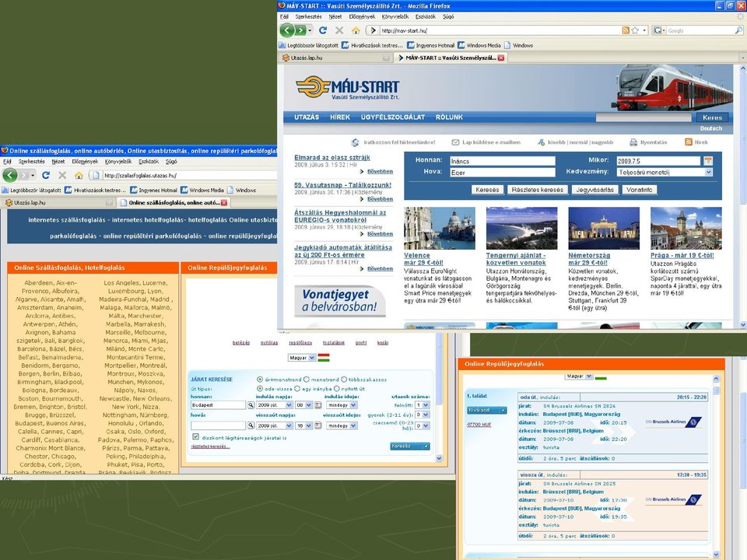
Task: Click the blue Keresés button in flight search form
Action: pos(410,446)
